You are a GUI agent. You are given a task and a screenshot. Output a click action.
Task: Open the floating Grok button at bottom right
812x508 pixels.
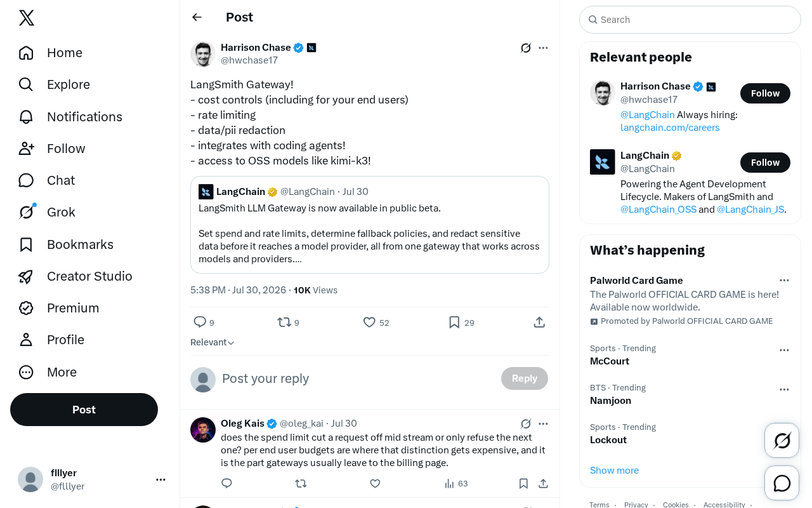pos(782,441)
